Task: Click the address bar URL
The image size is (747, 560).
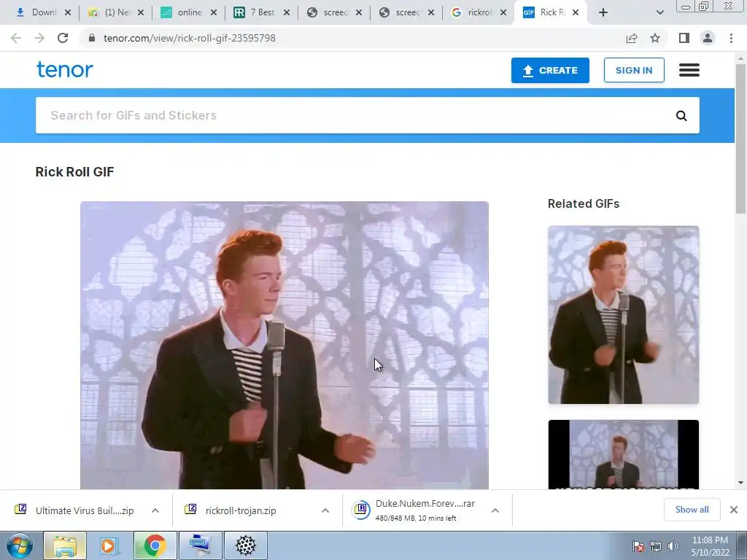Action: tap(190, 38)
